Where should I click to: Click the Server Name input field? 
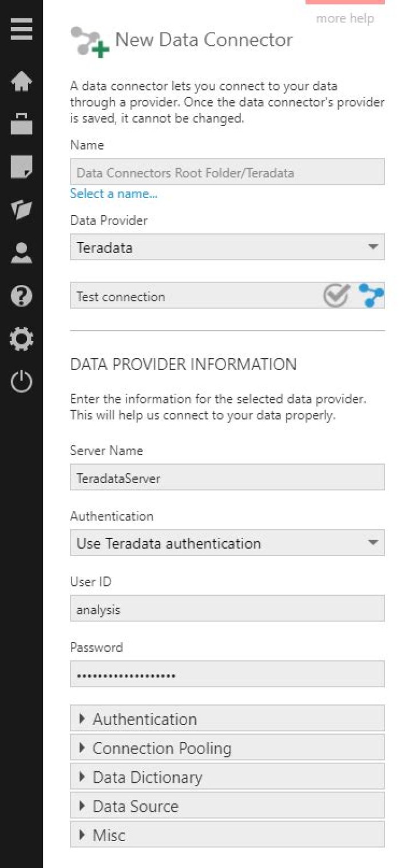click(227, 477)
